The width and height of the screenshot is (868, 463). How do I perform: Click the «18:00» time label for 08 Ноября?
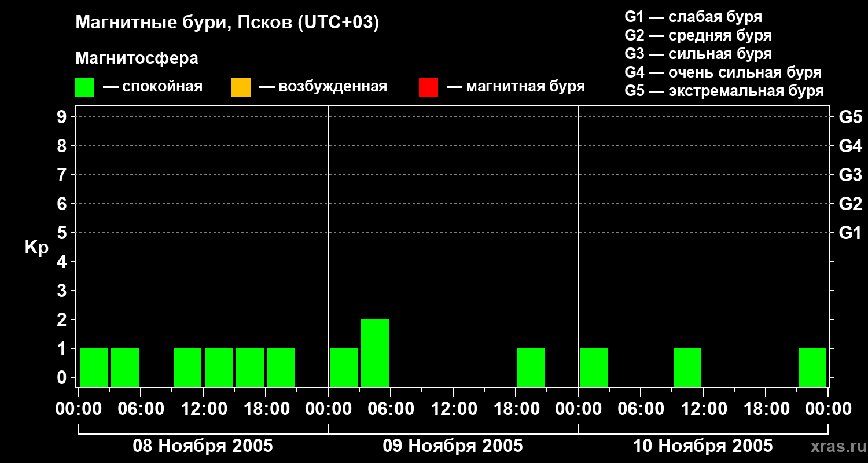tap(266, 409)
